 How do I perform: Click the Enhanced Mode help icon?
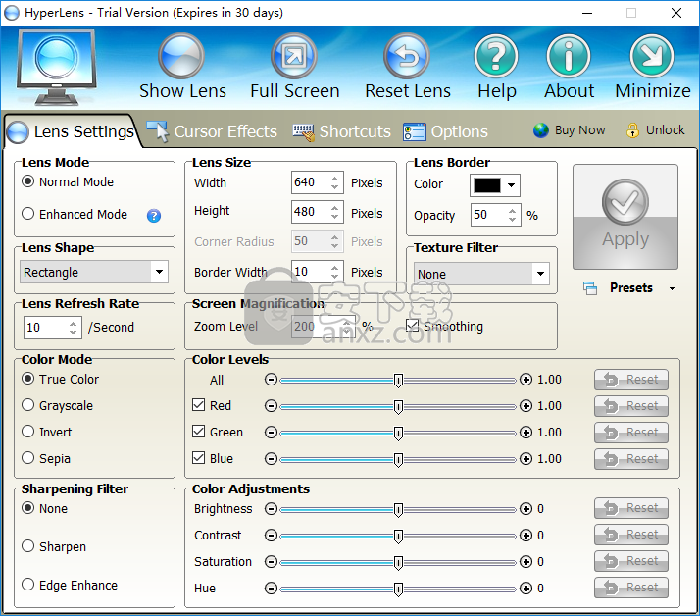coord(154,216)
